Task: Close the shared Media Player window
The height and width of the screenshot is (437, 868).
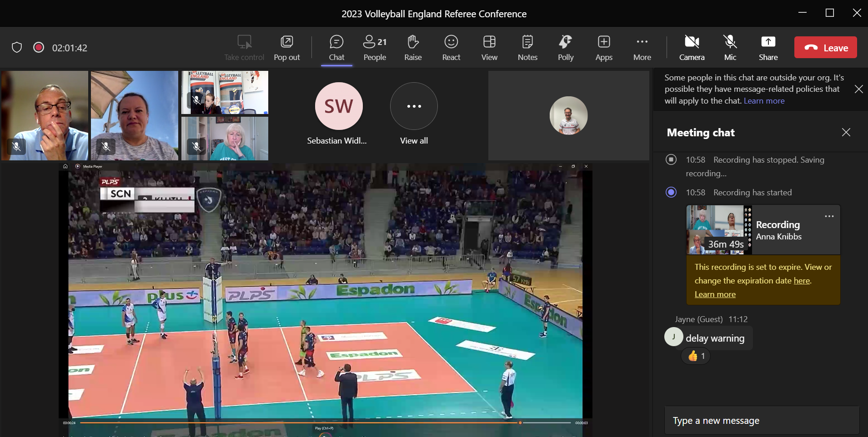Action: point(586,166)
